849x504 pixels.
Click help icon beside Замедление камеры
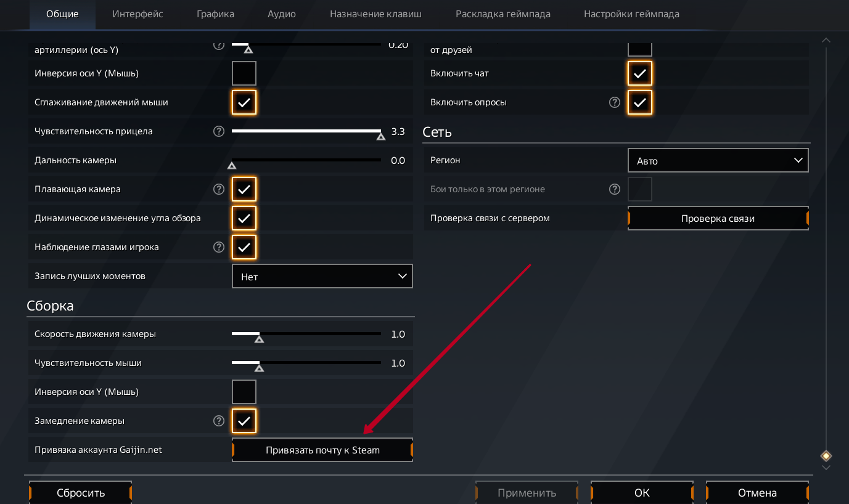(x=218, y=421)
